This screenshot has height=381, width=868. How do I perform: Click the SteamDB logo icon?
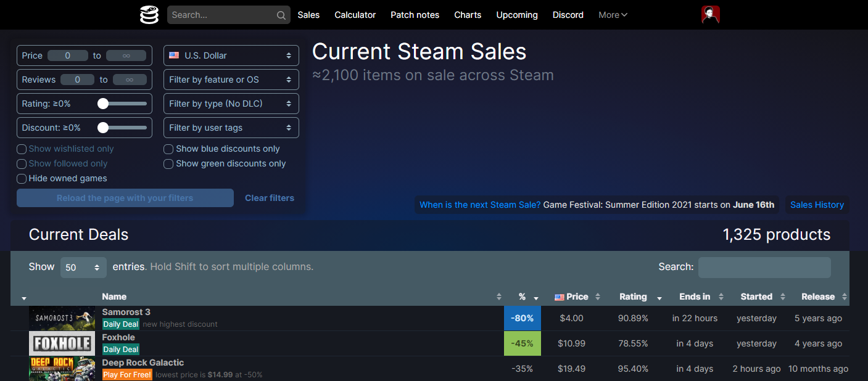149,15
